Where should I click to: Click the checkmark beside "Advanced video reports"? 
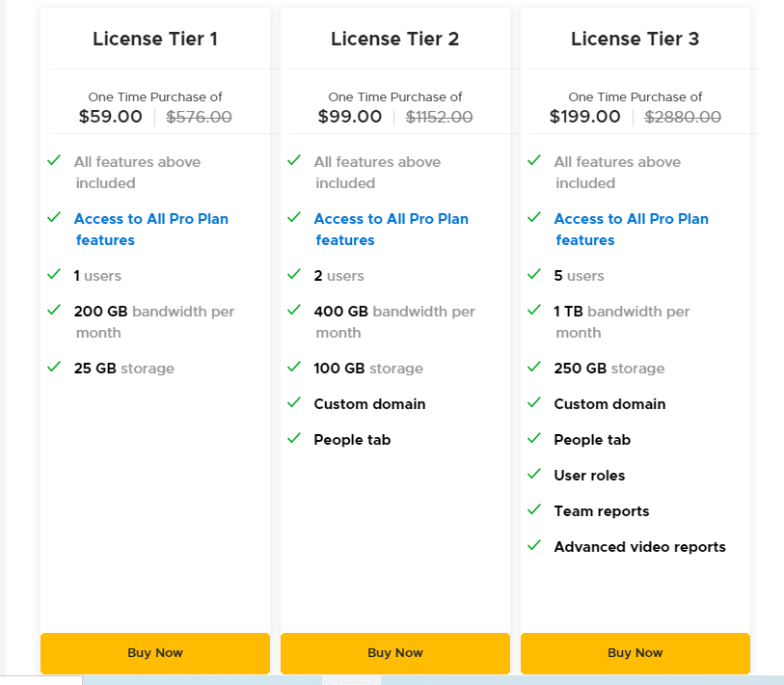pos(534,546)
